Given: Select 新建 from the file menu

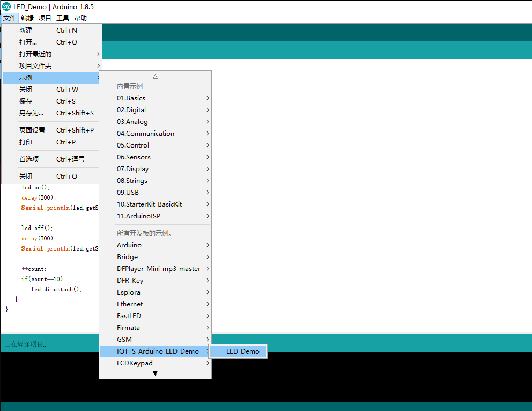Looking at the screenshot, I should point(26,31).
